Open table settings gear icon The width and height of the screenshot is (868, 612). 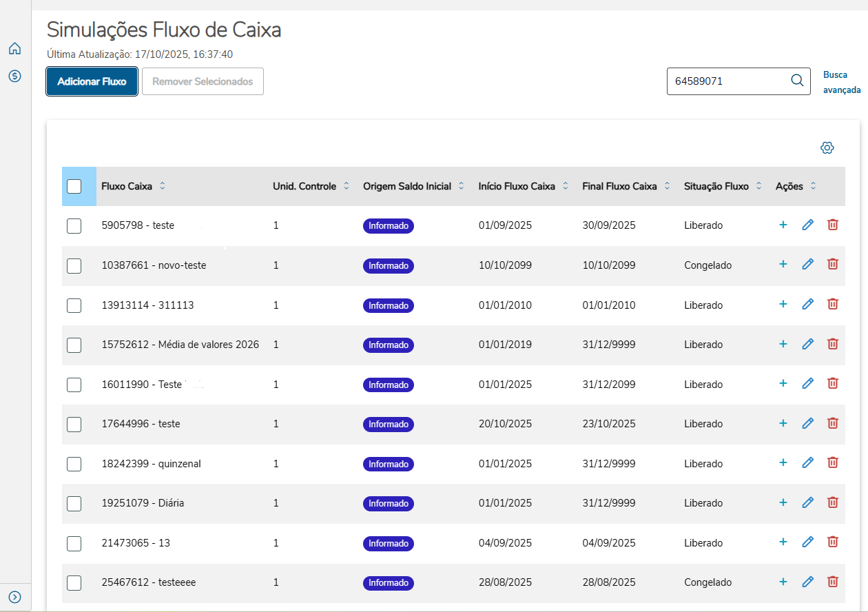click(827, 147)
